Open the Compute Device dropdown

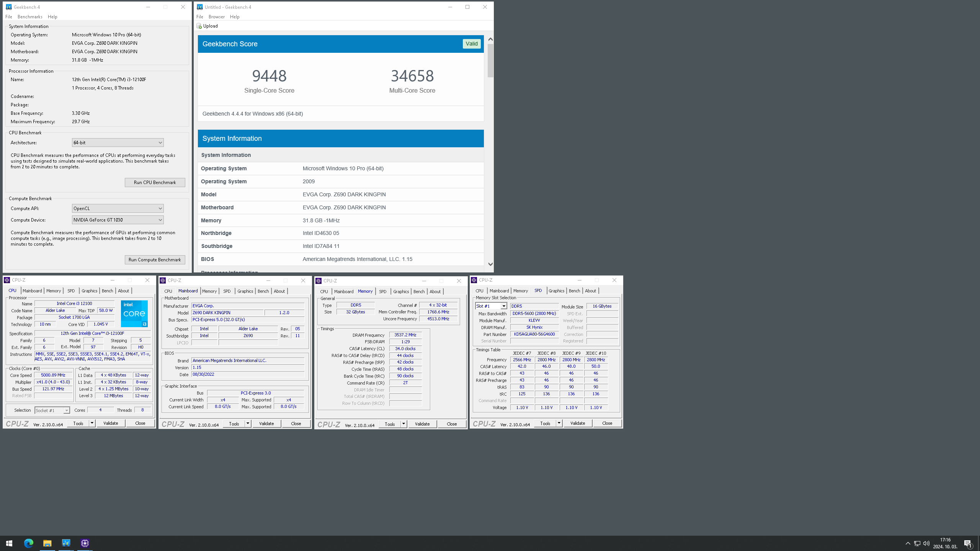click(118, 220)
